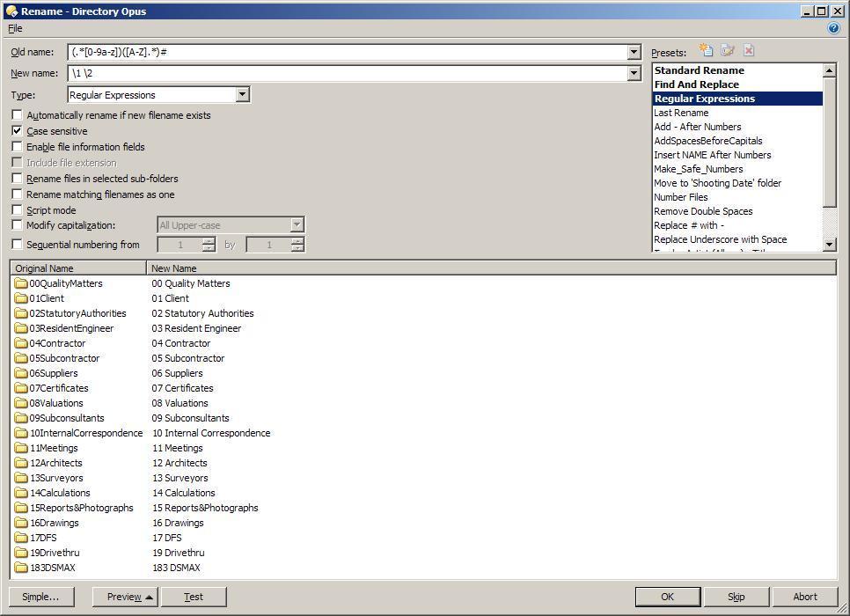Turn on Script mode checkbox
Image resolution: width=850 pixels, height=616 pixels.
tap(17, 209)
